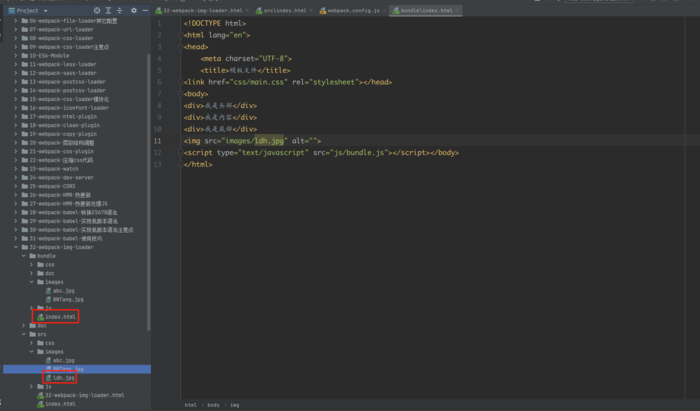700x411 pixels.
Task: Click the abc.jpg file icon under bundle images
Action: pyautogui.click(x=48, y=291)
